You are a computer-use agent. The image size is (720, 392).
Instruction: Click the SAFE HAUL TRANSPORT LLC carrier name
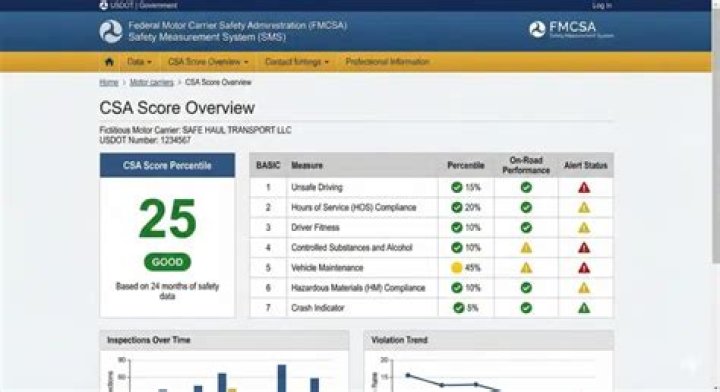point(237,130)
